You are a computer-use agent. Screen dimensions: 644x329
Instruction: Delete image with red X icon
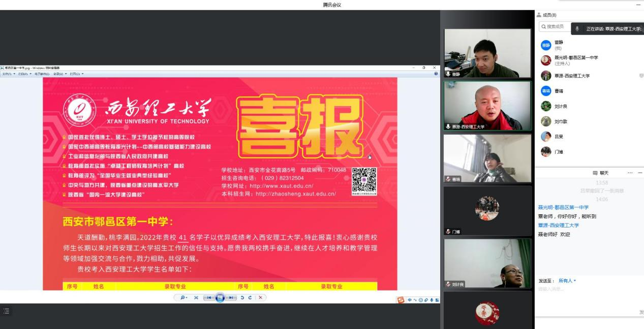click(x=260, y=298)
